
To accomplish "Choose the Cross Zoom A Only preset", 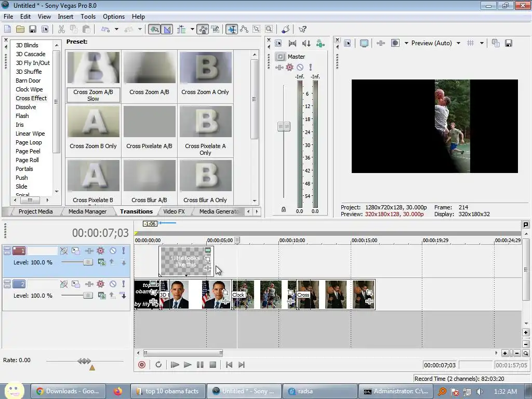I will tap(205, 77).
